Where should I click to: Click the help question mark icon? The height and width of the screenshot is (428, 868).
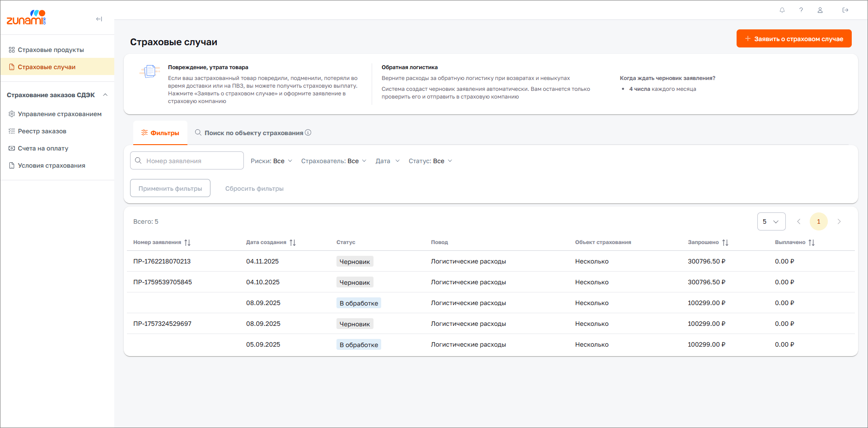point(801,10)
